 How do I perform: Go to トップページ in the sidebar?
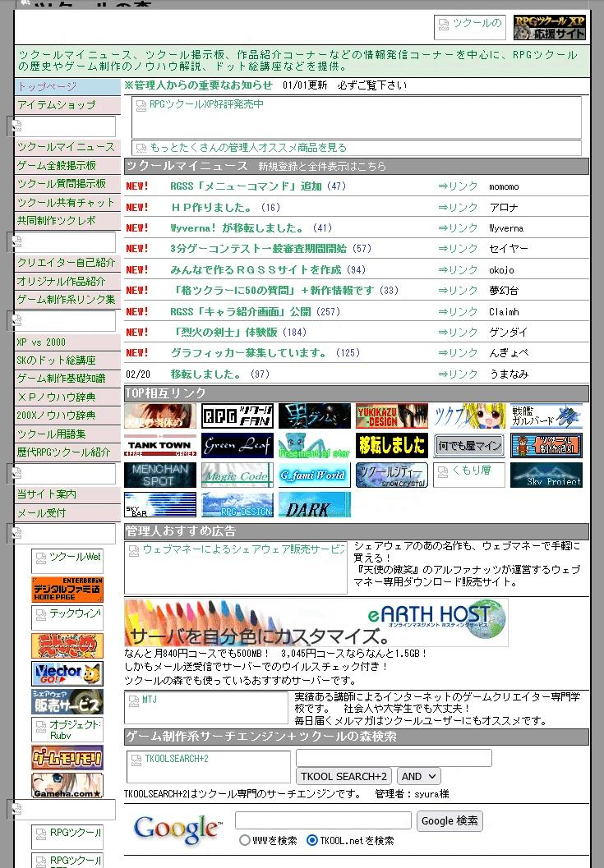[47, 87]
